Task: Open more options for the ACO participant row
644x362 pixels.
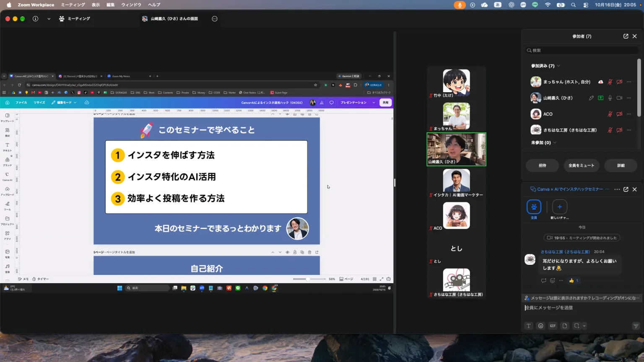Action: pyautogui.click(x=629, y=114)
